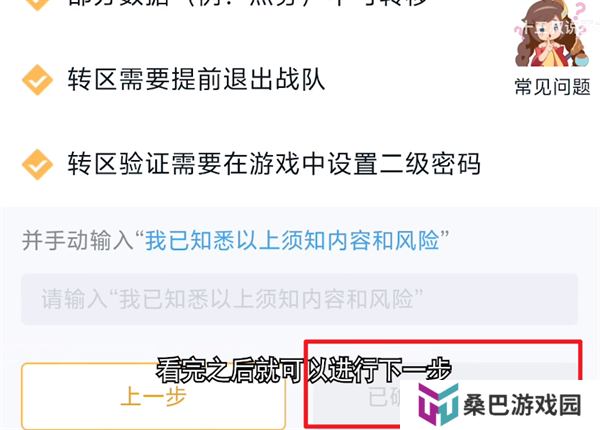The height and width of the screenshot is (430, 600).
Task: Click the red highlight box's top edge
Action: (443, 341)
